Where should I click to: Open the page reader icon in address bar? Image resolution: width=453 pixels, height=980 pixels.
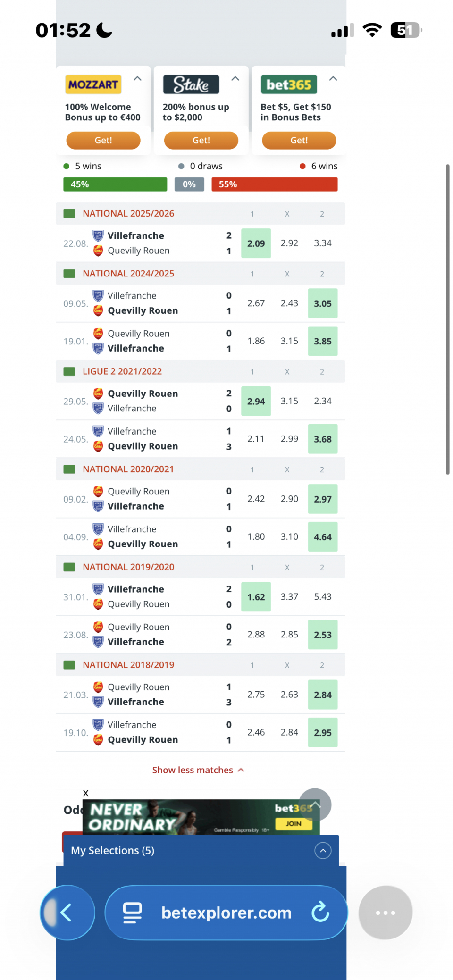click(x=132, y=913)
